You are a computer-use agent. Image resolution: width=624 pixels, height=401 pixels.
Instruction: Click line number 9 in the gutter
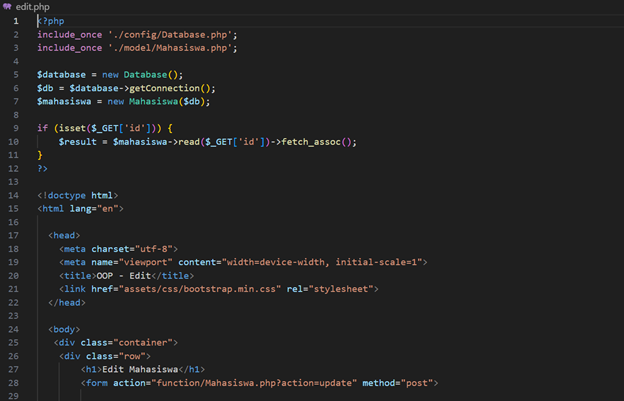[x=15, y=128]
